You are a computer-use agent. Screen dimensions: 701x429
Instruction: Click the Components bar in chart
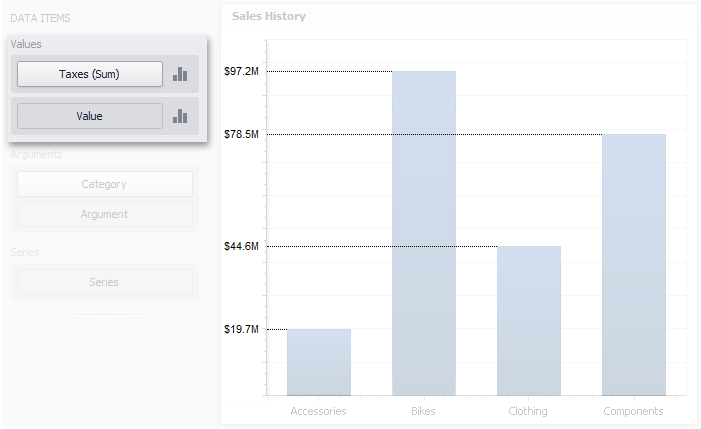tap(633, 264)
